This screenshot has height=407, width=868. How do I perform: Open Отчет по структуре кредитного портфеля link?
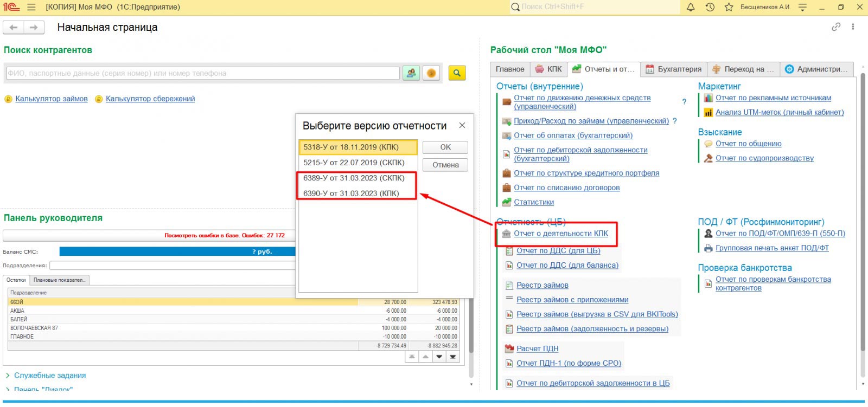pyautogui.click(x=586, y=173)
